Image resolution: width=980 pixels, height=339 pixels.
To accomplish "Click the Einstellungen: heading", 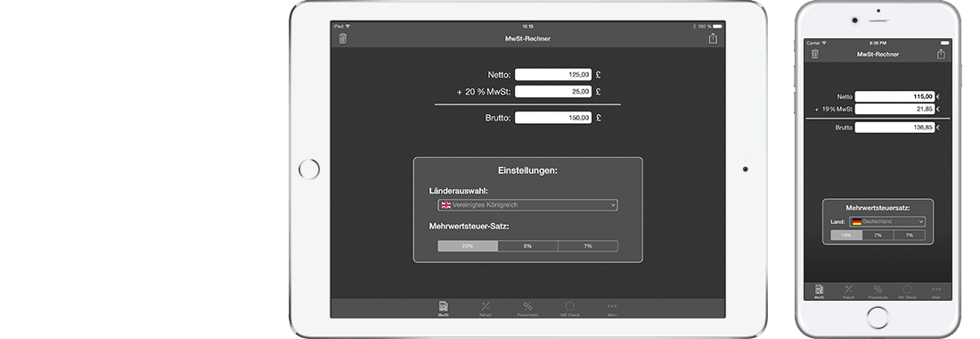I will point(527,170).
